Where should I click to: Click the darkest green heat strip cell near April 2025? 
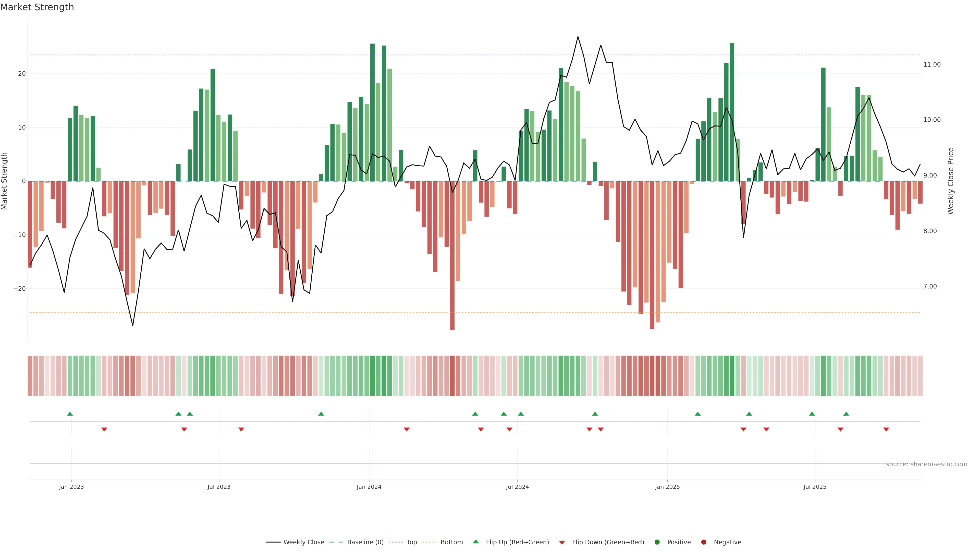(x=732, y=376)
